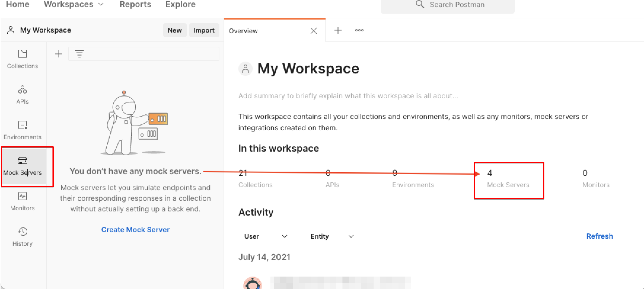644x289 pixels.
Task: Refresh the Activity feed
Action: point(600,236)
